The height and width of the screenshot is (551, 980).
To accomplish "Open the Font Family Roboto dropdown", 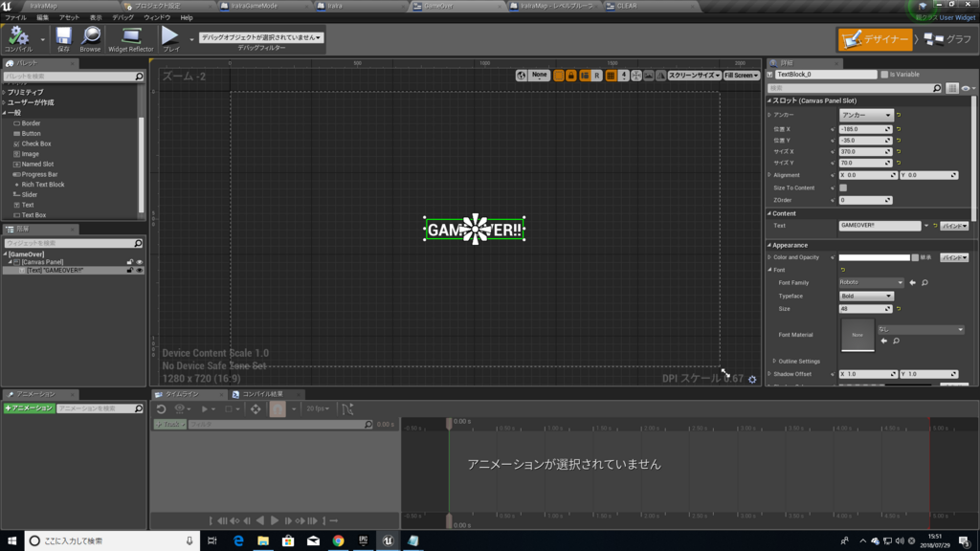I will click(x=871, y=282).
